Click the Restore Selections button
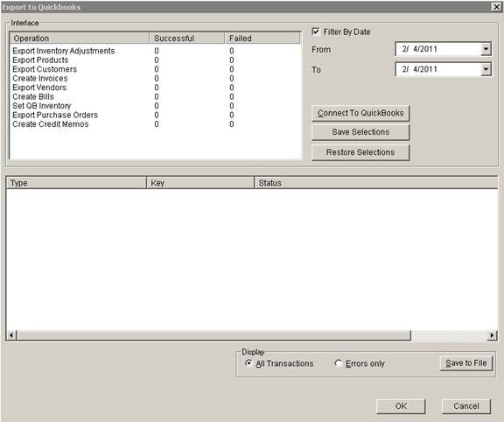504x422 pixels. 360,152
